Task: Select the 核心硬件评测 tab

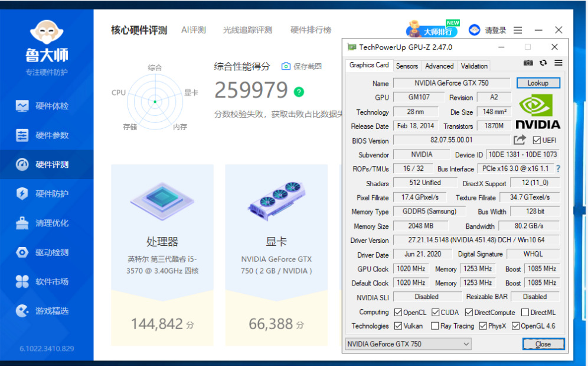Action: click(x=139, y=30)
